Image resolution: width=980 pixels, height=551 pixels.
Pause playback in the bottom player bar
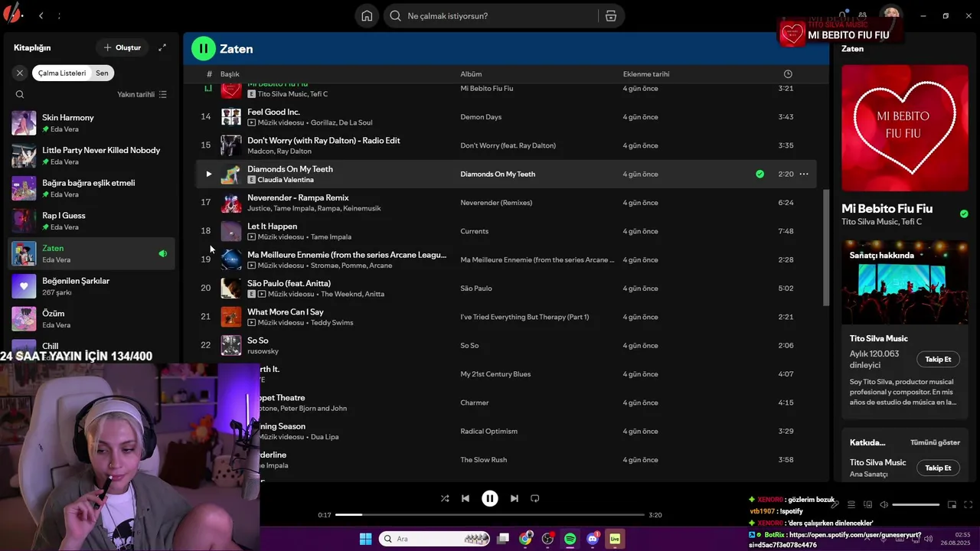[x=490, y=498]
